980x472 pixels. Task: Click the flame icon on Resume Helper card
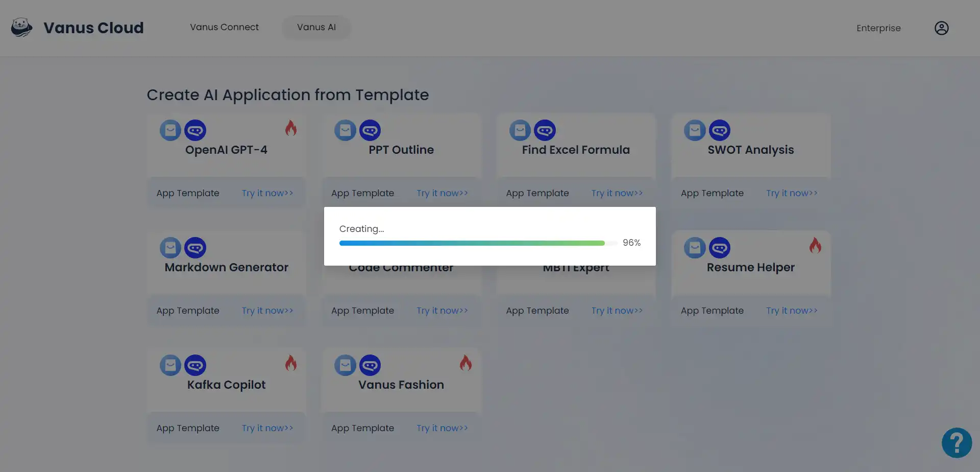[x=815, y=246]
